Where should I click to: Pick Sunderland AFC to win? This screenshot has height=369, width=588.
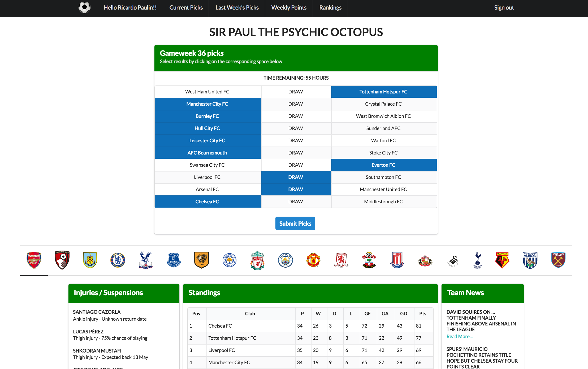click(383, 128)
